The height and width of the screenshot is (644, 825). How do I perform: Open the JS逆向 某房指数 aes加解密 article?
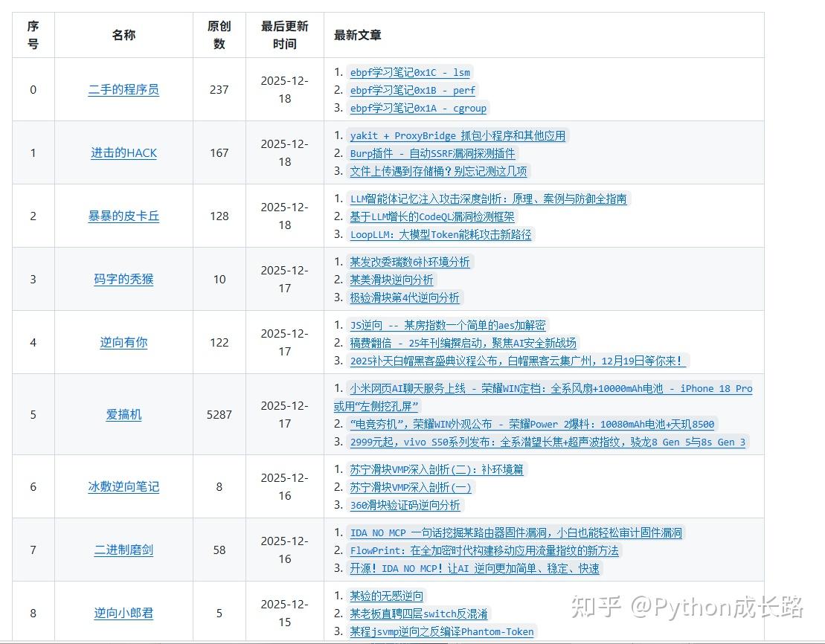click(447, 326)
